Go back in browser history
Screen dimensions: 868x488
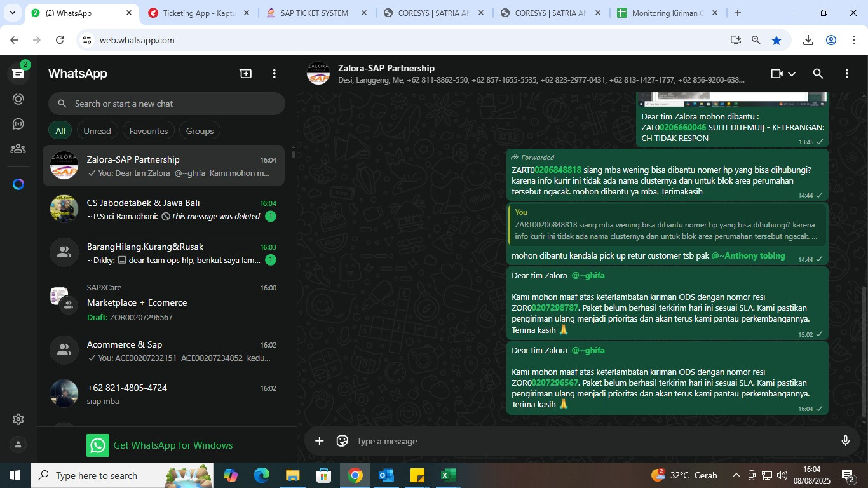14,40
